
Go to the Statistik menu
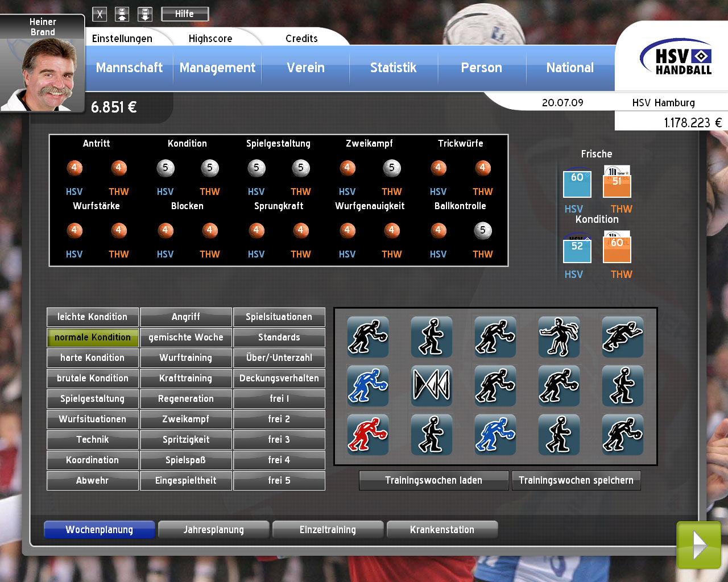coord(393,68)
